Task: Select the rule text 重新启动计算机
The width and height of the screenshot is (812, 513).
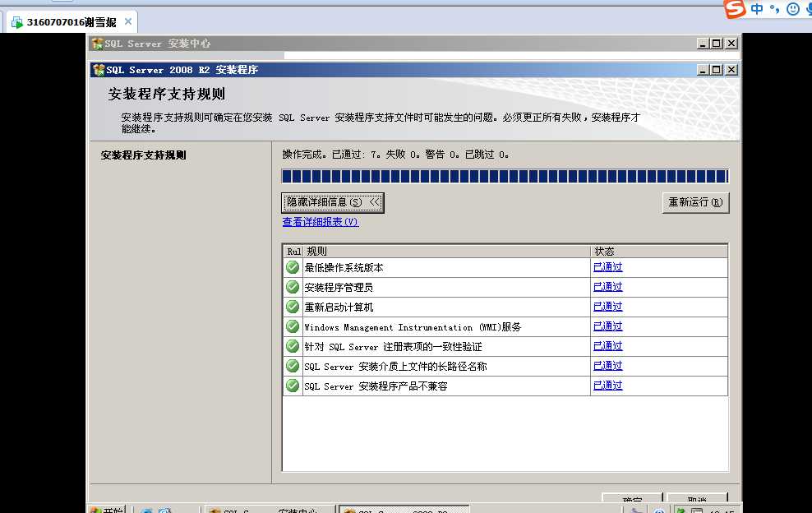Action: (x=339, y=307)
